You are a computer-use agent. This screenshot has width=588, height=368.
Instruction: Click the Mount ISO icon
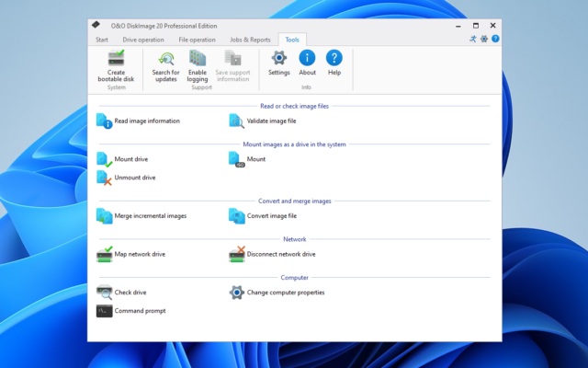point(237,159)
